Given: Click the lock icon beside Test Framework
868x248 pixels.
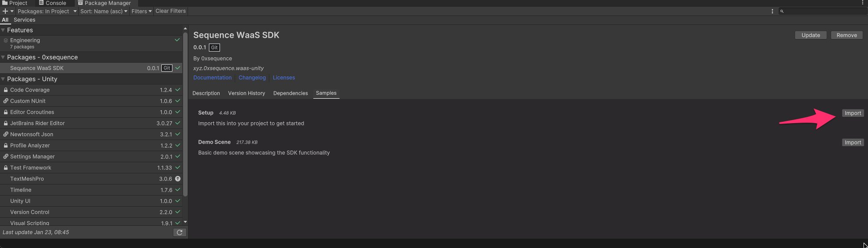Looking at the screenshot, I should tap(6, 168).
